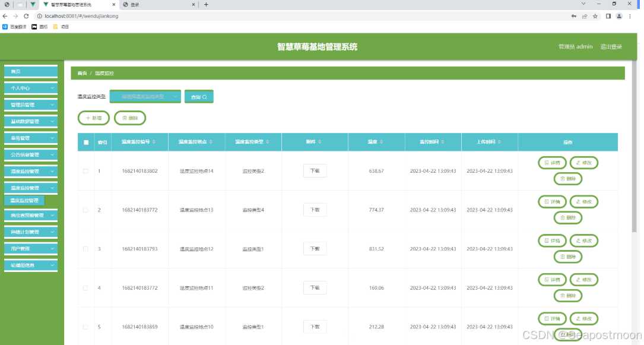Click the plus icon on the 新增 button
The image size is (644, 345).
[x=87, y=118]
